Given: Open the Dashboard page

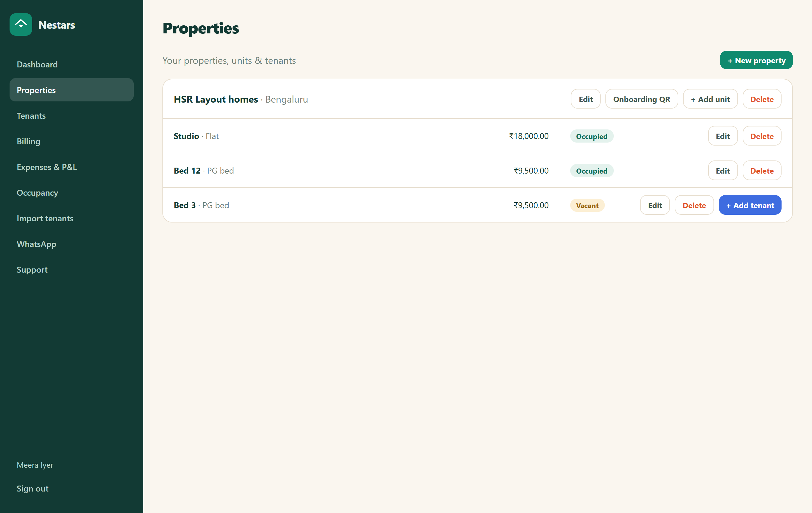Looking at the screenshot, I should point(71,64).
